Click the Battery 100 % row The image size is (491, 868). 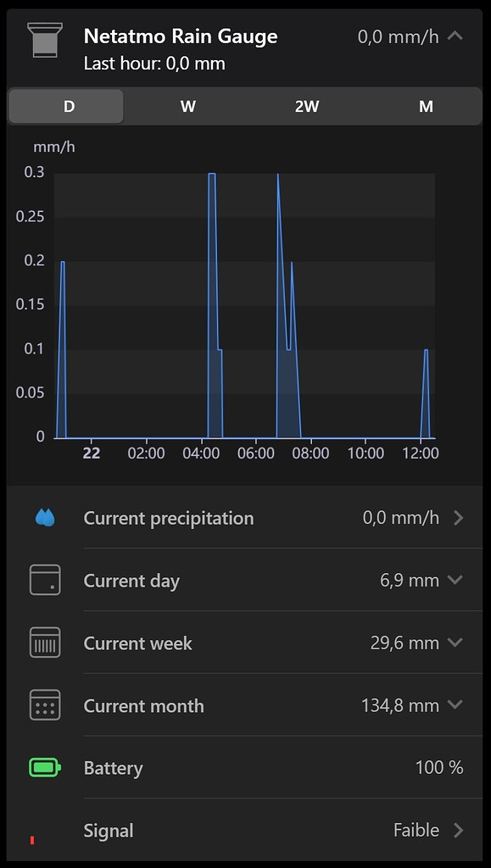[x=246, y=768]
